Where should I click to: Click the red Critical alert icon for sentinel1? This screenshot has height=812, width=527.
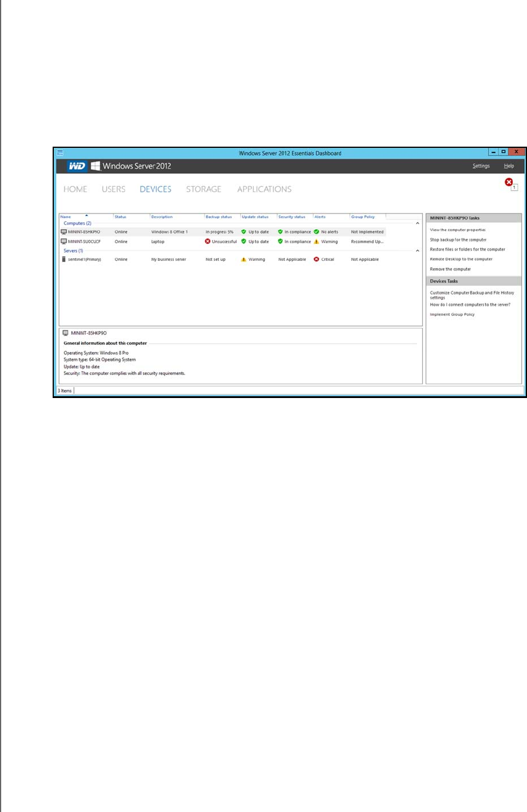pyautogui.click(x=316, y=260)
